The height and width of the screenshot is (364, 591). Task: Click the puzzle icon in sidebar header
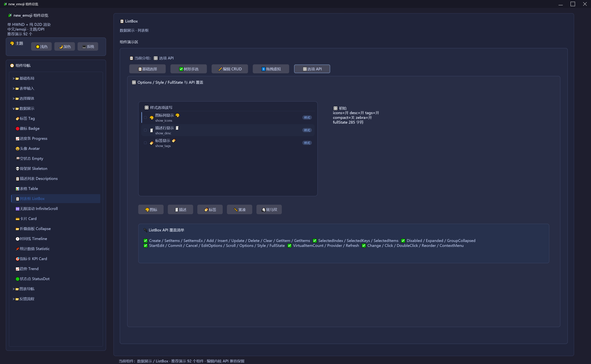pyautogui.click(x=10, y=15)
